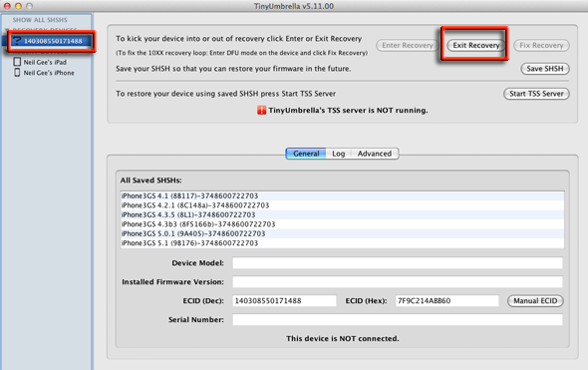Click the Save SHSH button
Viewport: 588px width, 370px height.
[545, 69]
